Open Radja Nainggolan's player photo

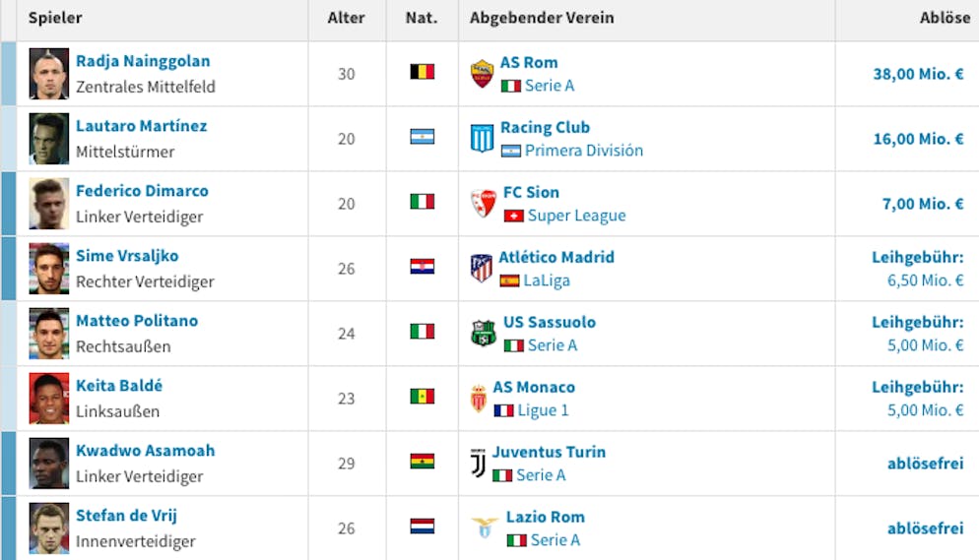click(x=48, y=74)
